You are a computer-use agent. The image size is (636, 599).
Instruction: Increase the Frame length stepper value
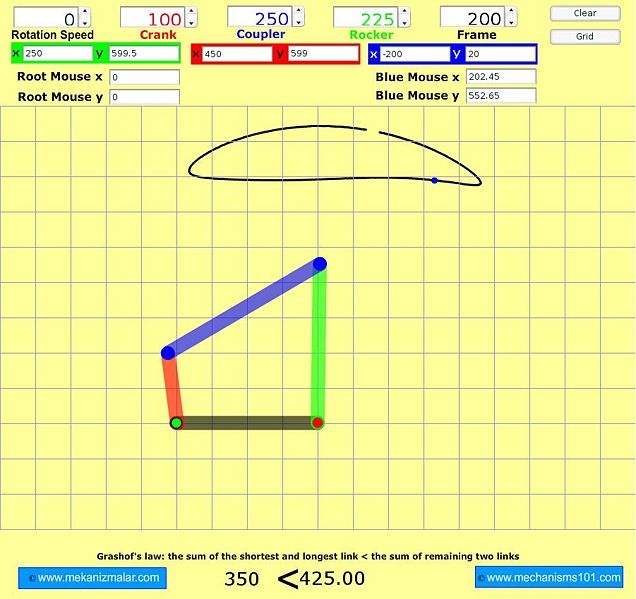[x=511, y=12]
